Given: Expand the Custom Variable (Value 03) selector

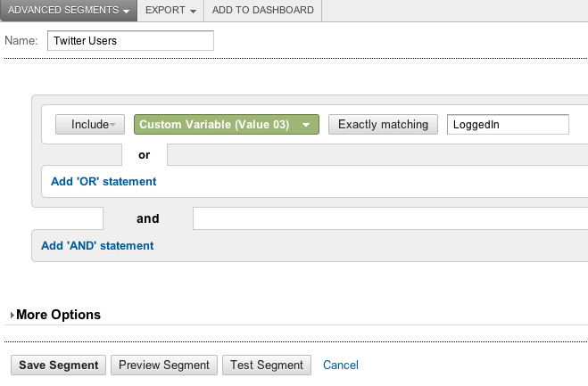Looking at the screenshot, I should point(225,125).
